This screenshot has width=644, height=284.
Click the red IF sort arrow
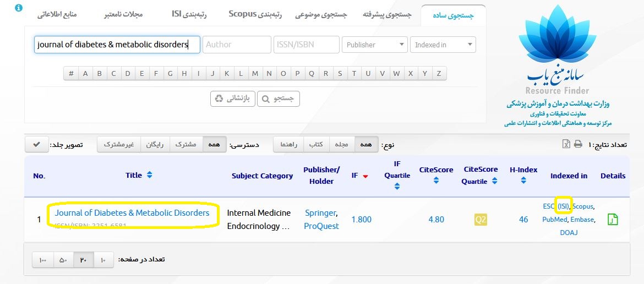coord(365,176)
